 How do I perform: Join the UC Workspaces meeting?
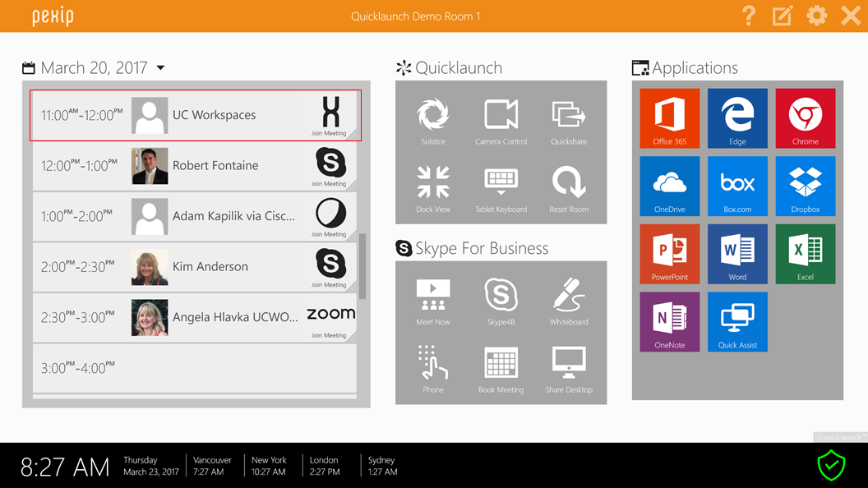coord(330,116)
